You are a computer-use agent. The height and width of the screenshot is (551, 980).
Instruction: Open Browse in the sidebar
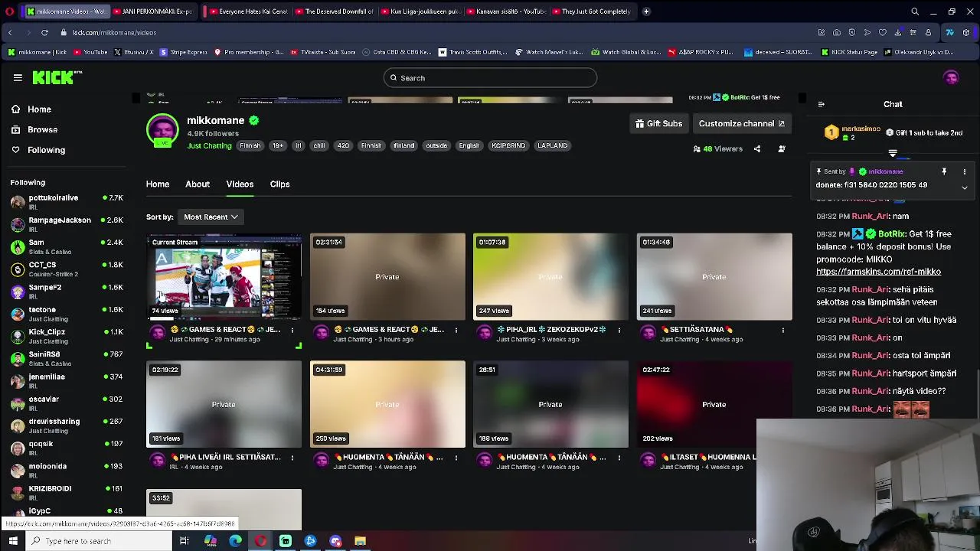pyautogui.click(x=34, y=129)
